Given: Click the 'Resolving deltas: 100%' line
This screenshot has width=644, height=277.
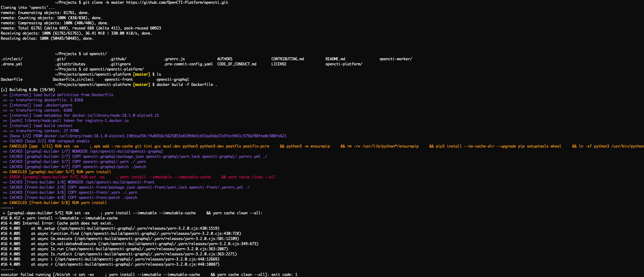Looking at the screenshot, I should (47, 38).
